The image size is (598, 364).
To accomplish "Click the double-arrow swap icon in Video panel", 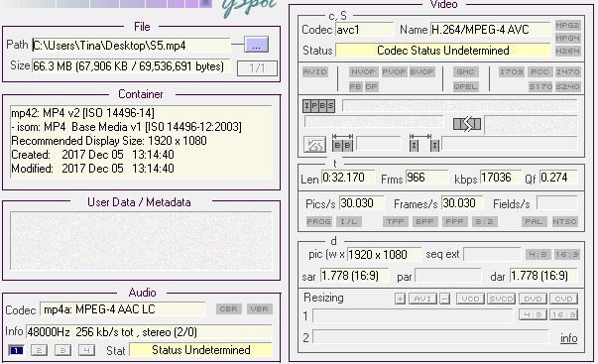I will pos(467,124).
